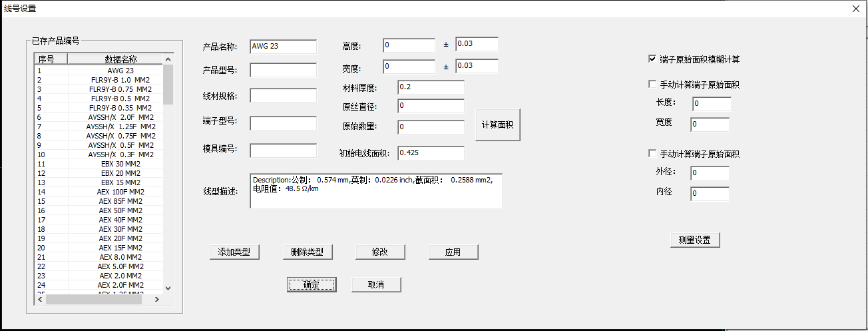Click the 初始电线面积 field

click(x=431, y=153)
